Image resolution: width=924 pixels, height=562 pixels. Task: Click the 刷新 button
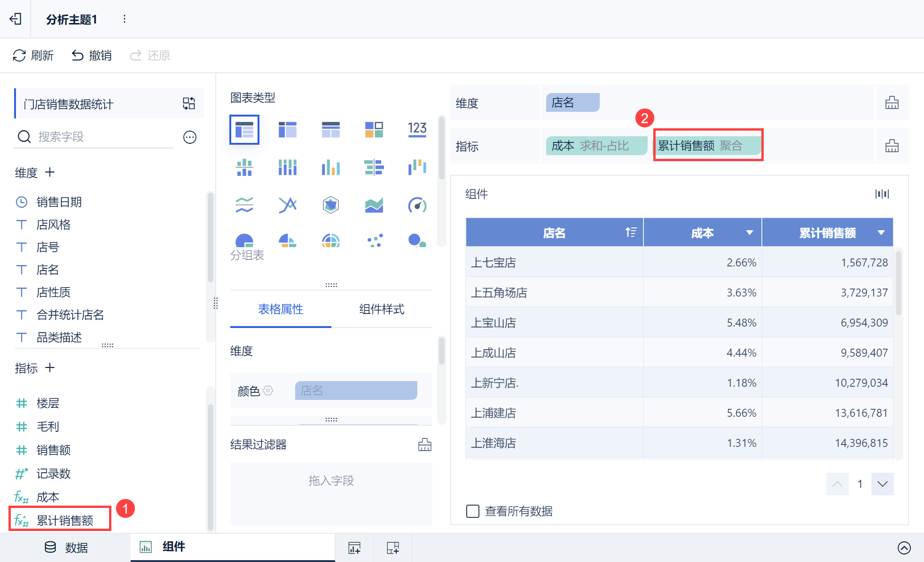(33, 55)
